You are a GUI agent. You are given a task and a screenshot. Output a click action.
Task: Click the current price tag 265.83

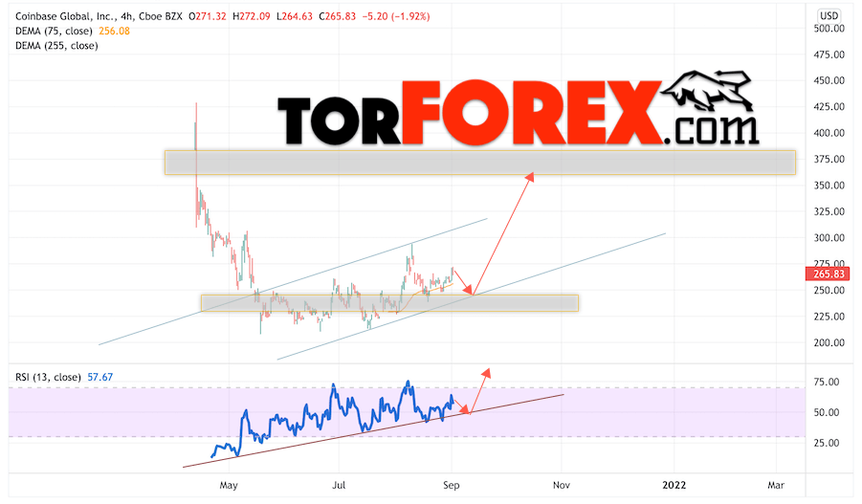[828, 274]
